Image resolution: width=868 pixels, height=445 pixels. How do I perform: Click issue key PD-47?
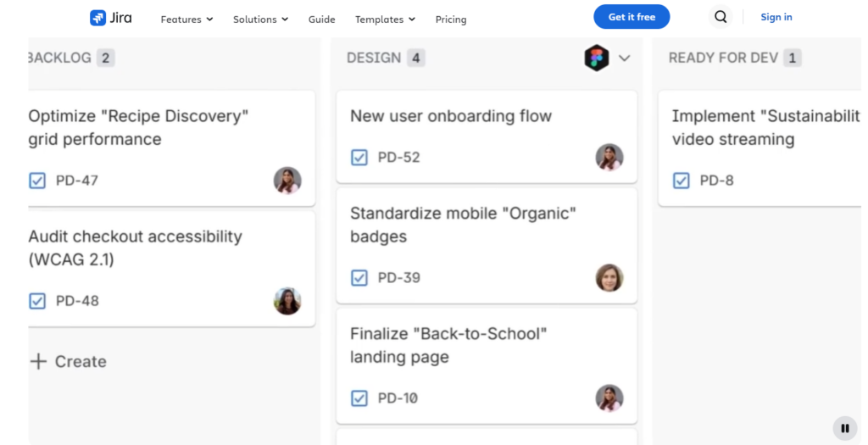click(x=77, y=181)
